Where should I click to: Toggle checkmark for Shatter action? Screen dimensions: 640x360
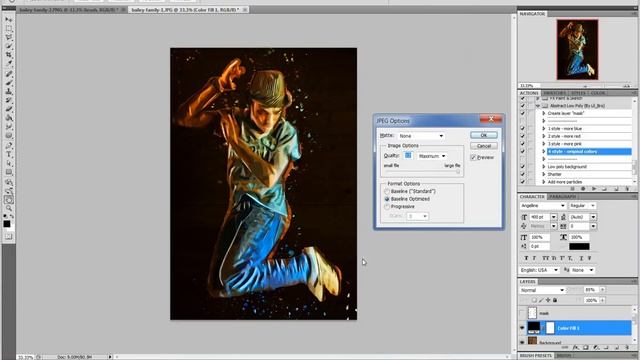click(522, 174)
